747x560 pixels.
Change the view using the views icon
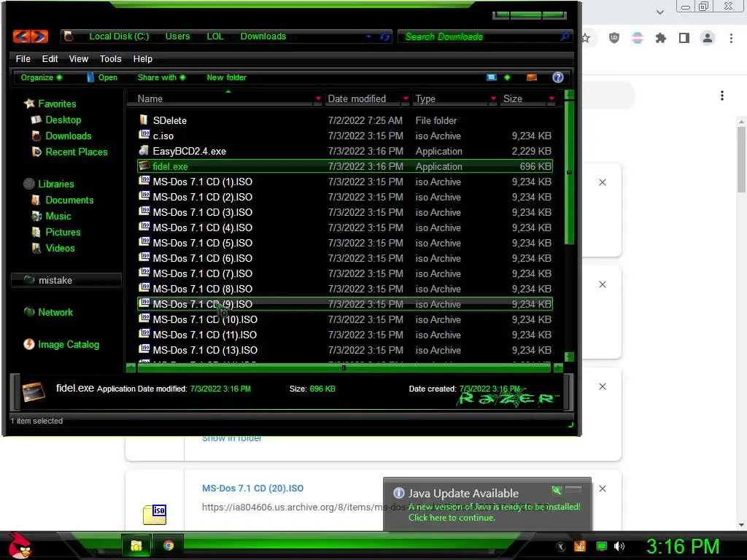[492, 77]
